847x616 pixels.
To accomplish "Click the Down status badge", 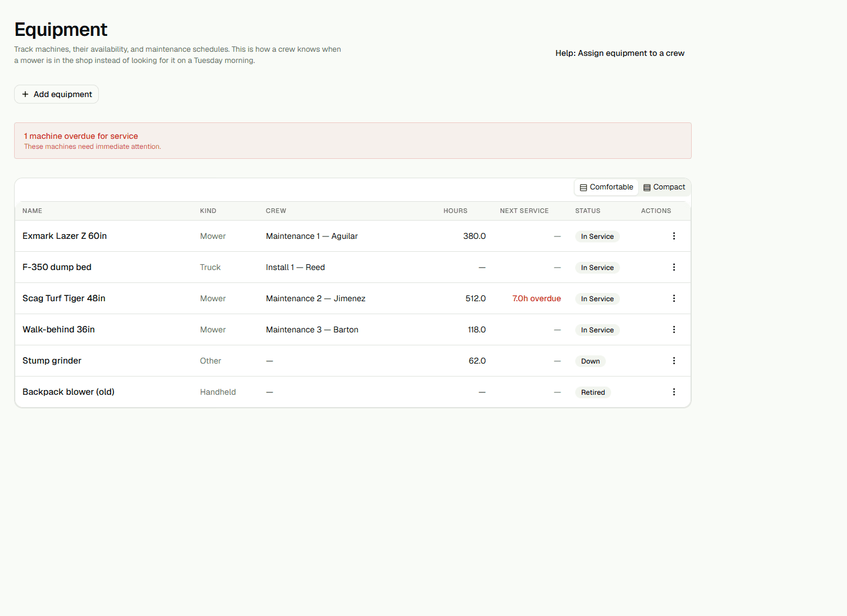I will pyautogui.click(x=591, y=361).
